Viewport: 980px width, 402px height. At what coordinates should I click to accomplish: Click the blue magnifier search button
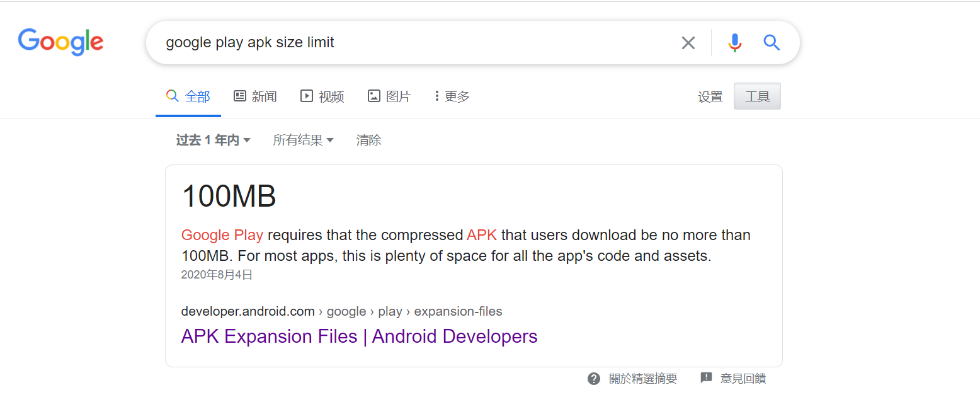[x=772, y=43]
